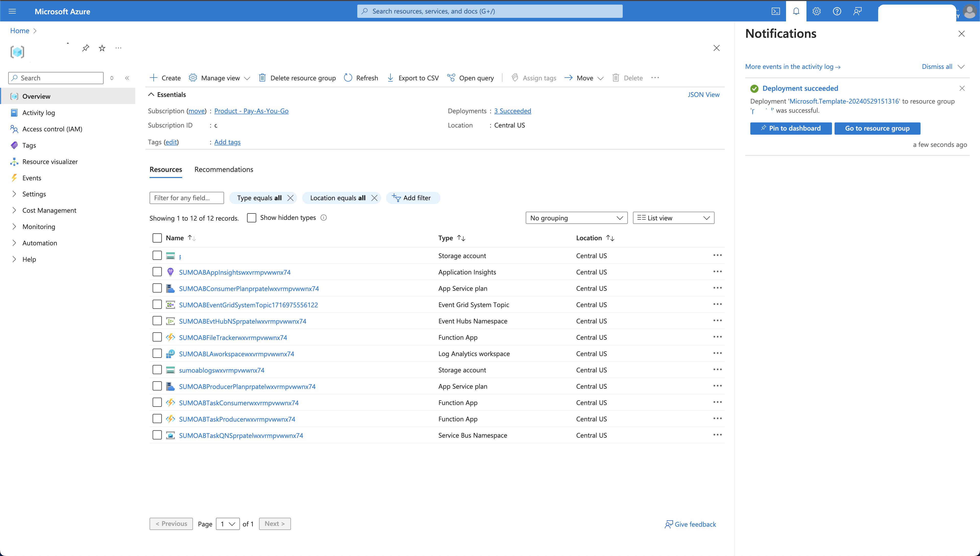Enable Show hidden types
This screenshot has height=556, width=980.
251,218
